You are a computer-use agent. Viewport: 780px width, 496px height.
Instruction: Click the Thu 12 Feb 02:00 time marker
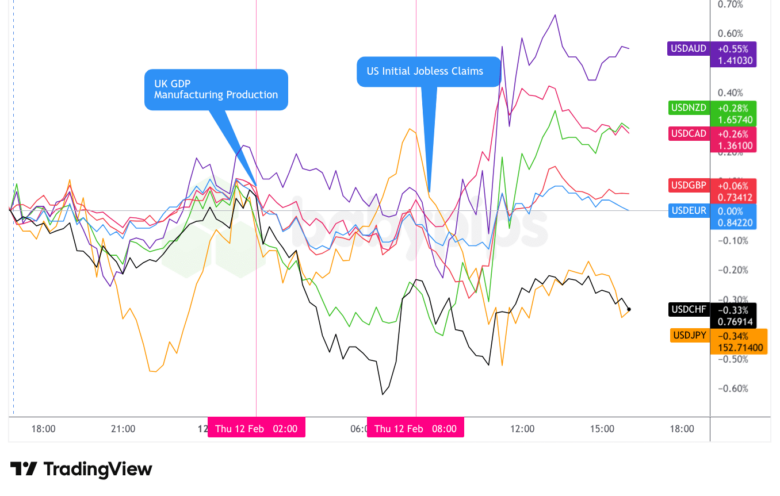coord(256,429)
